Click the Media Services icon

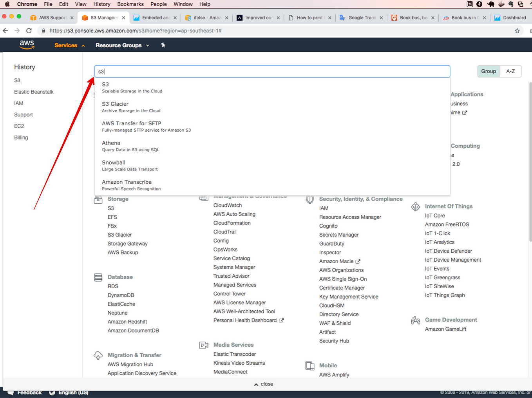(x=204, y=345)
